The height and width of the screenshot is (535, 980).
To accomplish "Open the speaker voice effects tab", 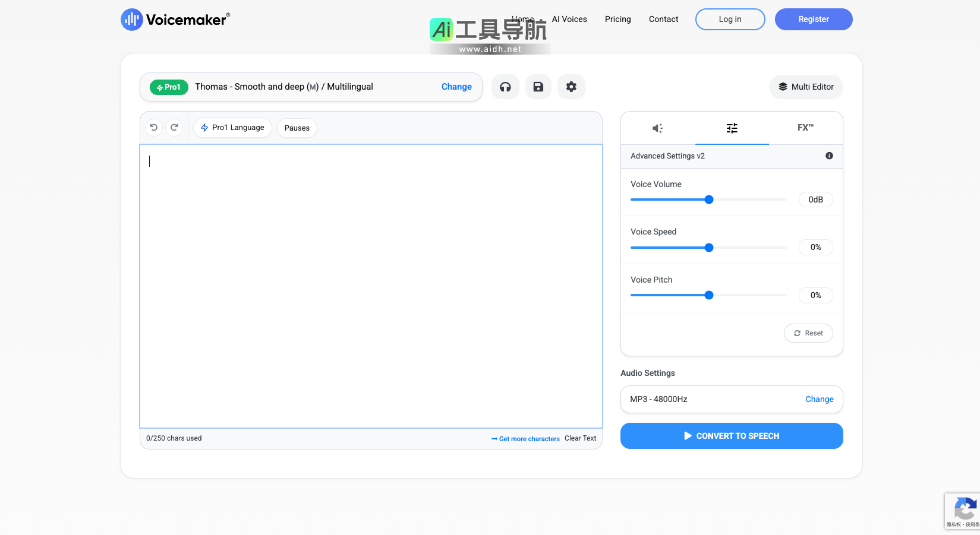I will tap(657, 128).
